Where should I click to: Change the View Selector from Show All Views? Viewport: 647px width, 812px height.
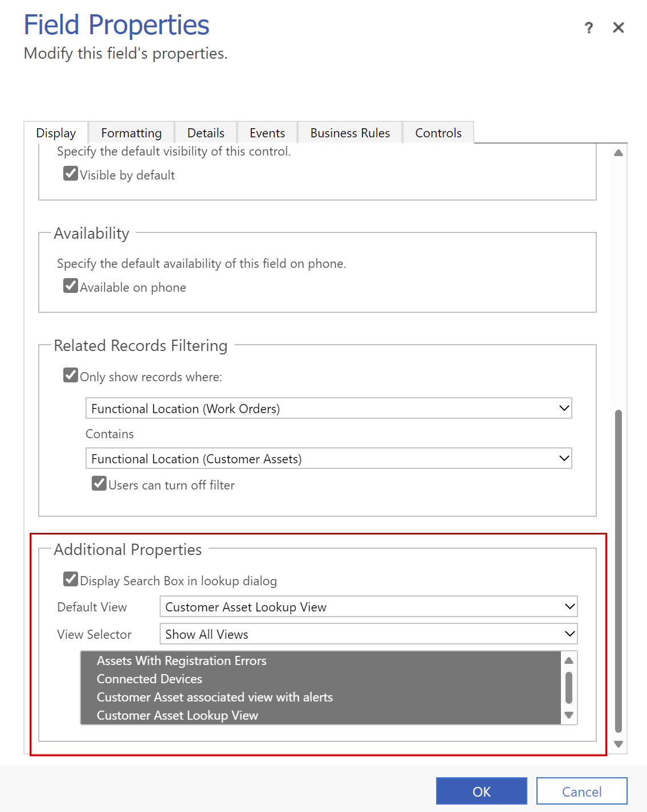click(x=568, y=634)
